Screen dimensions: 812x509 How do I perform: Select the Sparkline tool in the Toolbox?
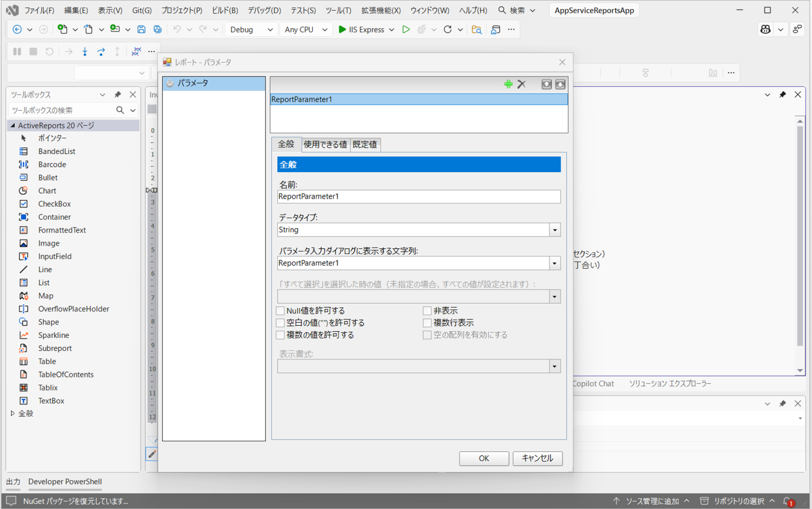(x=54, y=335)
